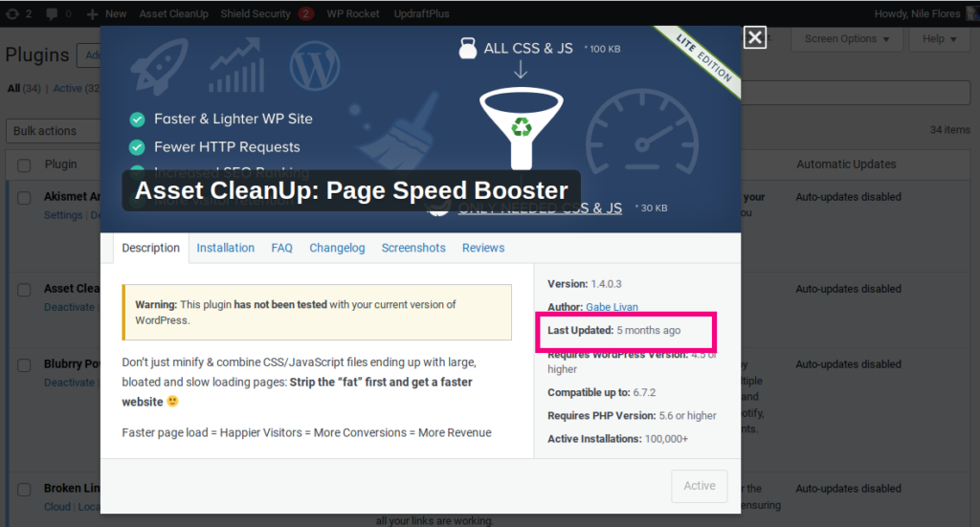980x527 pixels.
Task: Click checkmark icon beside Fewer HTTP Requests
Action: (137, 147)
